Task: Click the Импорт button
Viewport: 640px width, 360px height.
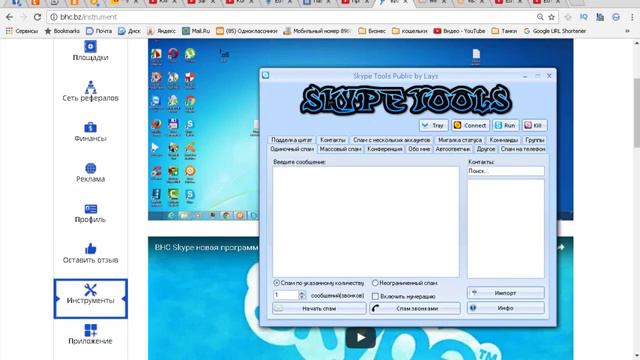Action: click(x=505, y=293)
